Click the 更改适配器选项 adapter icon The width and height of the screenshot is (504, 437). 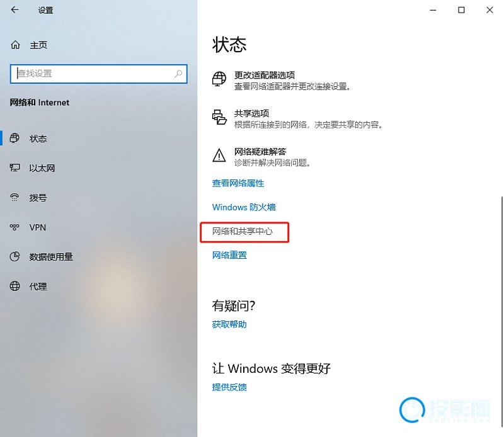point(219,79)
